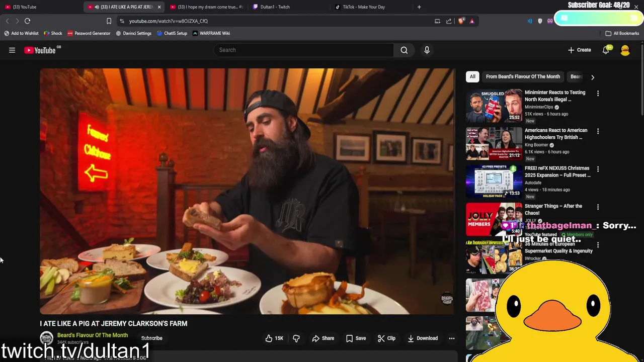
Task: Open Beard's Flavour Of The Month channel name
Action: coord(93,335)
